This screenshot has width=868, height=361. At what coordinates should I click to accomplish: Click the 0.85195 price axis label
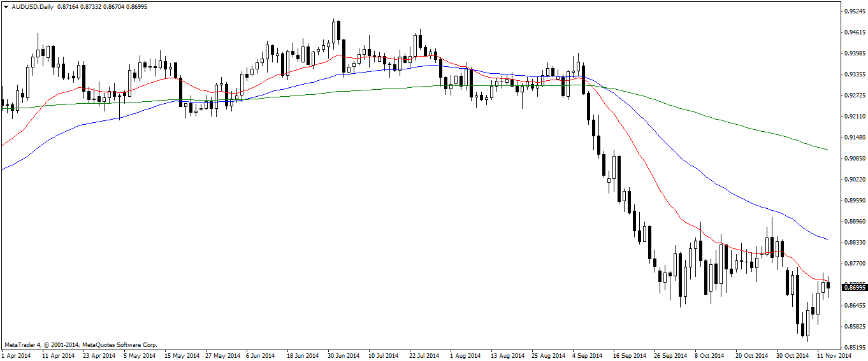[853, 348]
